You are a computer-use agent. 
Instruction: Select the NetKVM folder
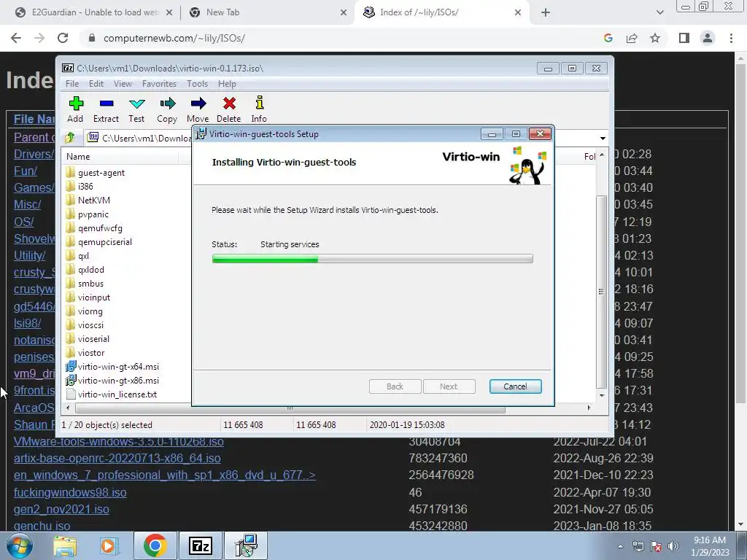(x=94, y=200)
